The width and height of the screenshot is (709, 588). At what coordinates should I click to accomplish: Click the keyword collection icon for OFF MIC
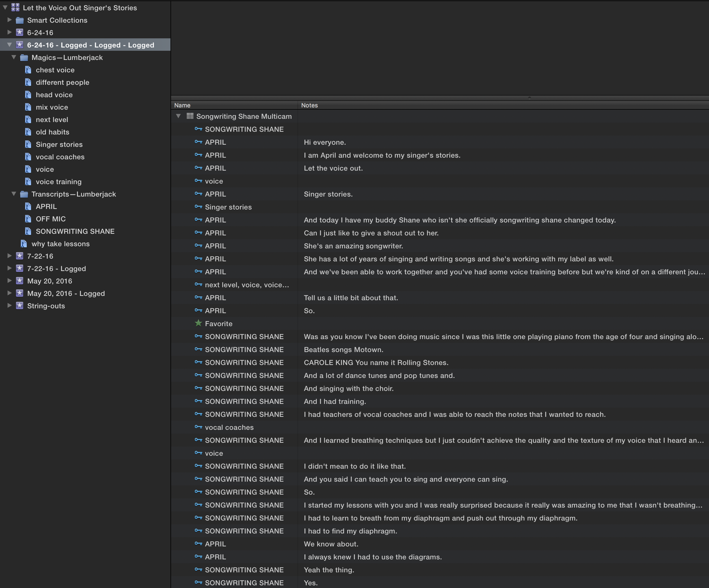[x=28, y=219]
